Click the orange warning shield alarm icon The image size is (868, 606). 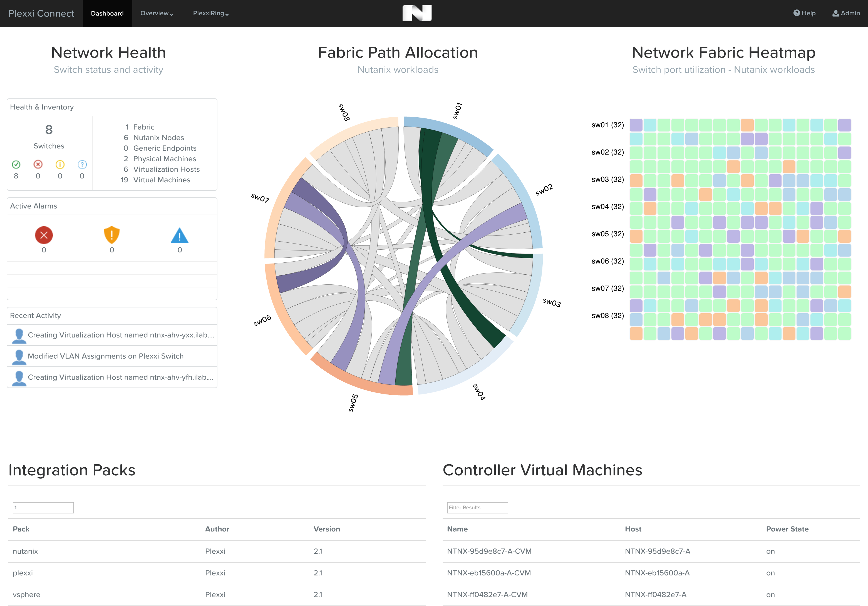tap(111, 235)
